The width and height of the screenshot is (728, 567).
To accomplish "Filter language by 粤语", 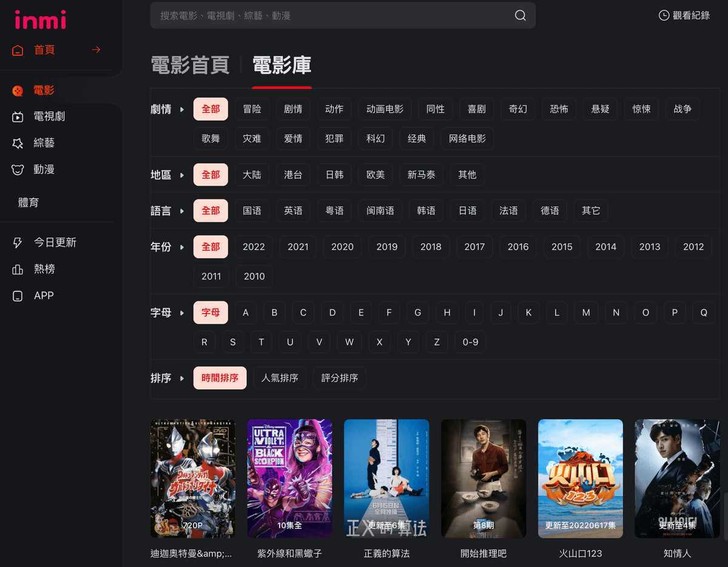I will pyautogui.click(x=334, y=210).
